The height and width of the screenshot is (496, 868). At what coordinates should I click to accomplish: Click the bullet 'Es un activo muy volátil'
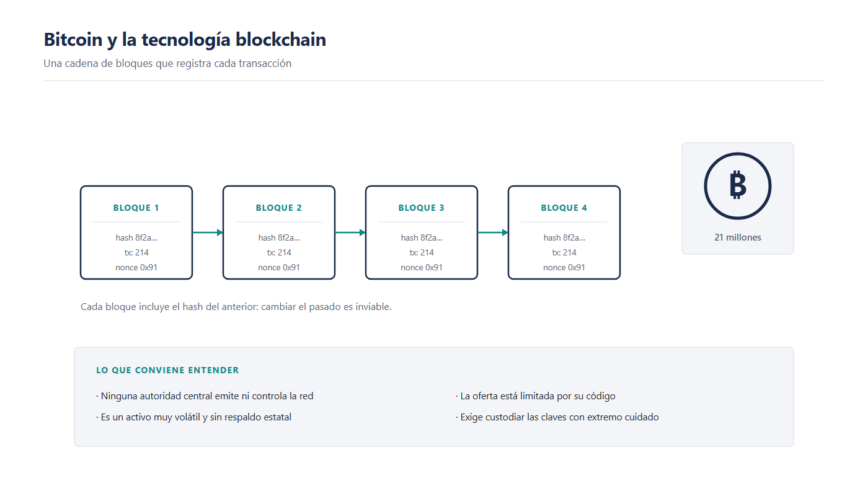click(193, 417)
